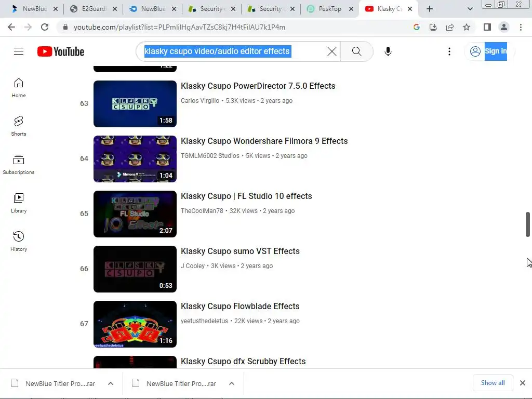Viewport: 532px width, 399px height.
Task: Go to YouTube home via logo
Action: coord(61,51)
